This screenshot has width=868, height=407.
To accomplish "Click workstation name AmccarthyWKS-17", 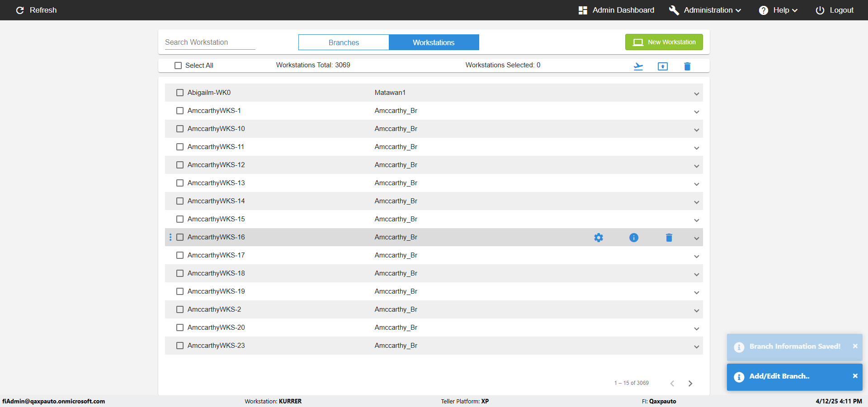I will tap(216, 255).
